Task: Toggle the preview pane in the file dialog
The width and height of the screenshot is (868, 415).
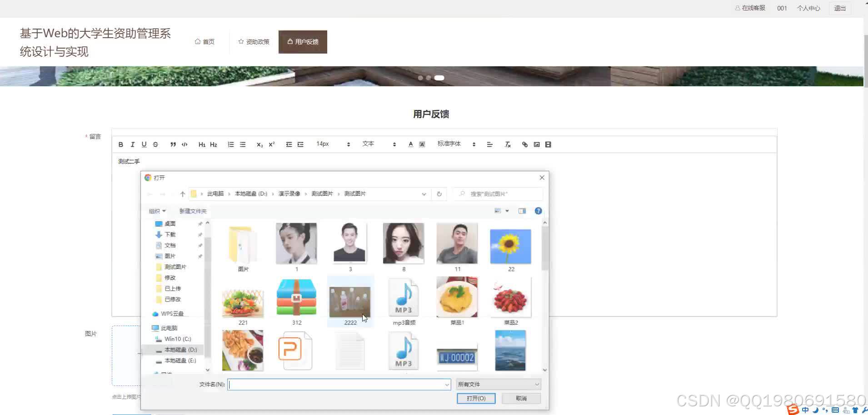Action: 521,210
